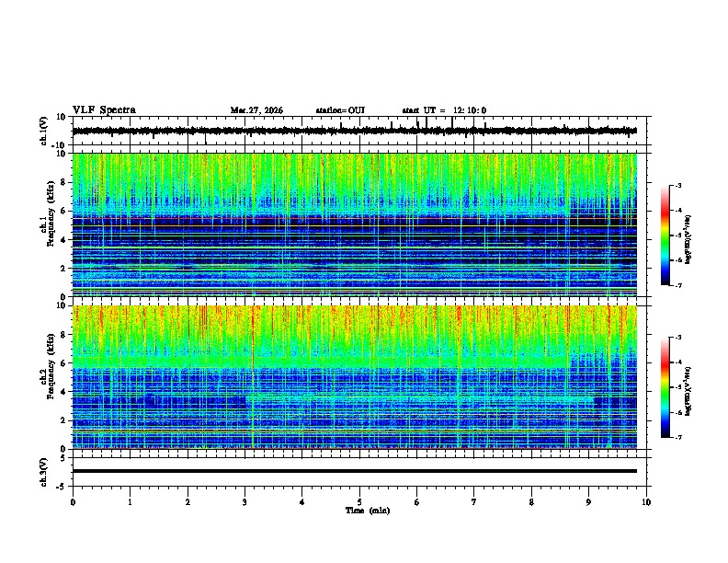Click the ch.1 spectrogram "8" kHz tick label

tap(63, 182)
